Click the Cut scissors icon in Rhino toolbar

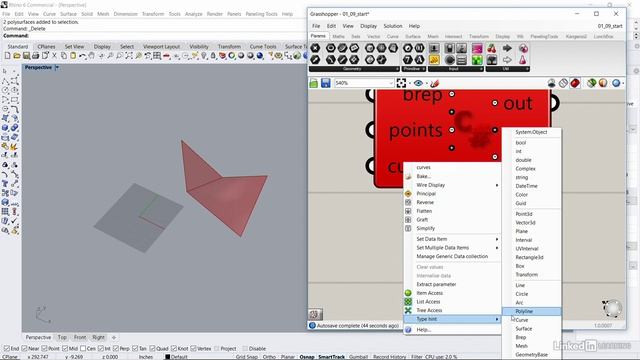(54, 56)
